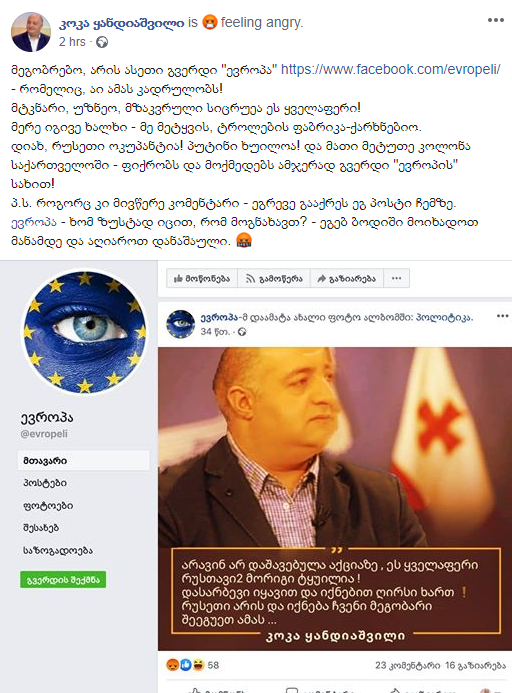
Task: Expand the three-dot more button next to share
Action: (397, 278)
